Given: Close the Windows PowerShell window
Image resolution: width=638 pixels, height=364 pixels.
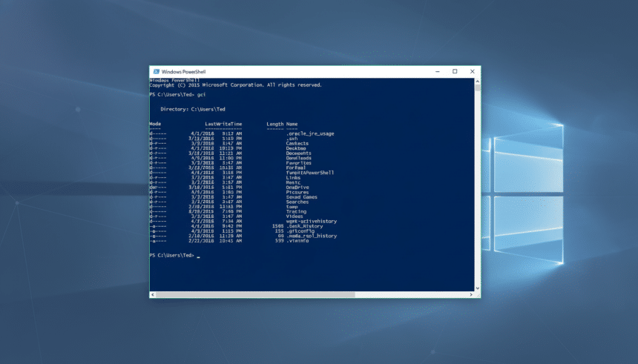Looking at the screenshot, I should (473, 72).
